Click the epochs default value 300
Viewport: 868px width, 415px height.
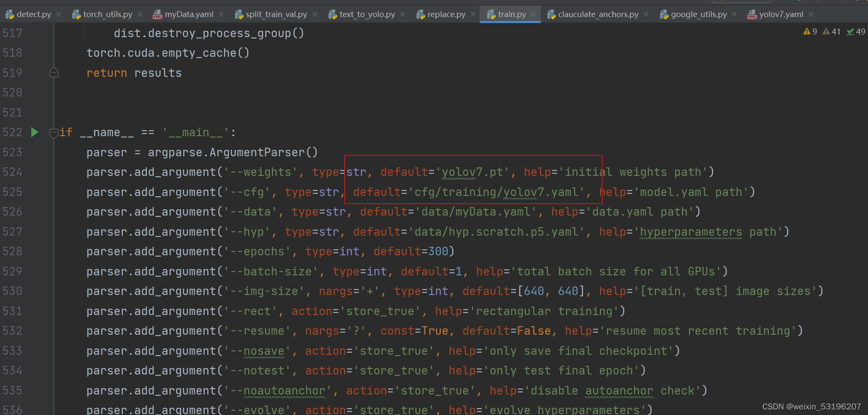click(x=438, y=251)
